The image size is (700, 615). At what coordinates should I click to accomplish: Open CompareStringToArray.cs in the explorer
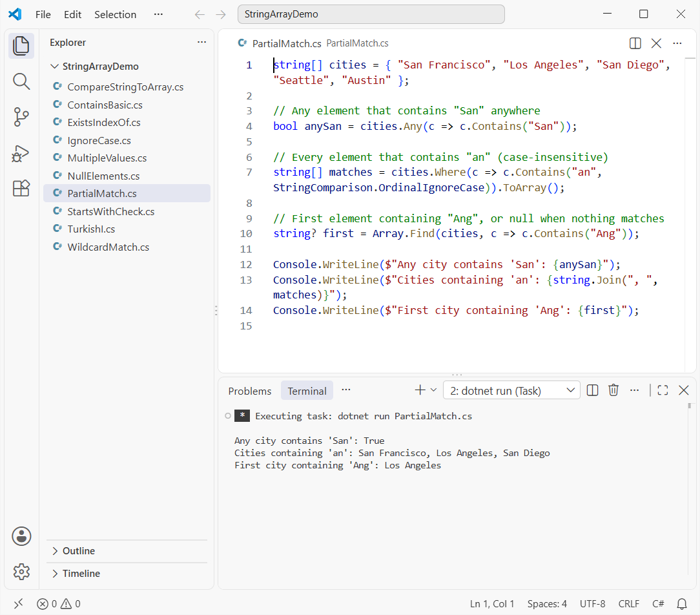125,87
